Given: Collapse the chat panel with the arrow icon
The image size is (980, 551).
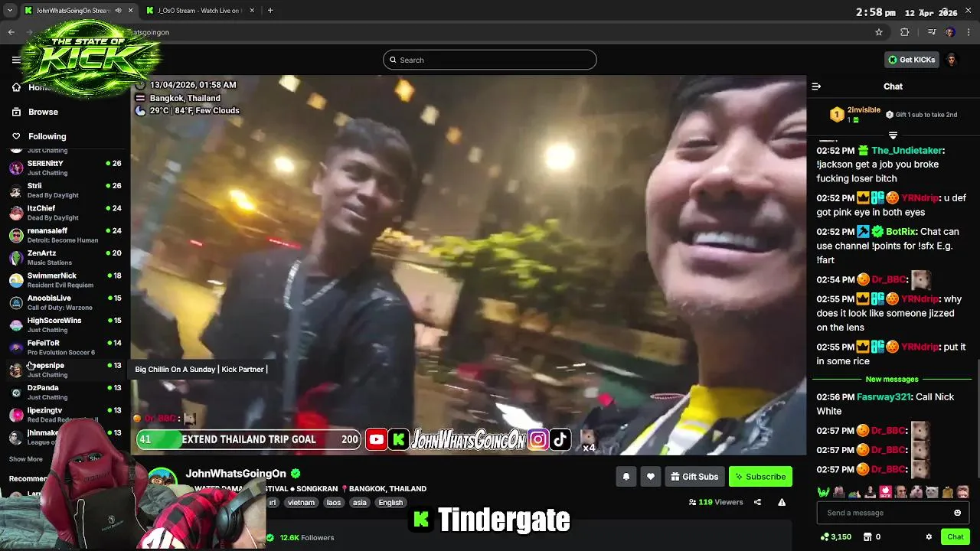Looking at the screenshot, I should pos(816,86).
